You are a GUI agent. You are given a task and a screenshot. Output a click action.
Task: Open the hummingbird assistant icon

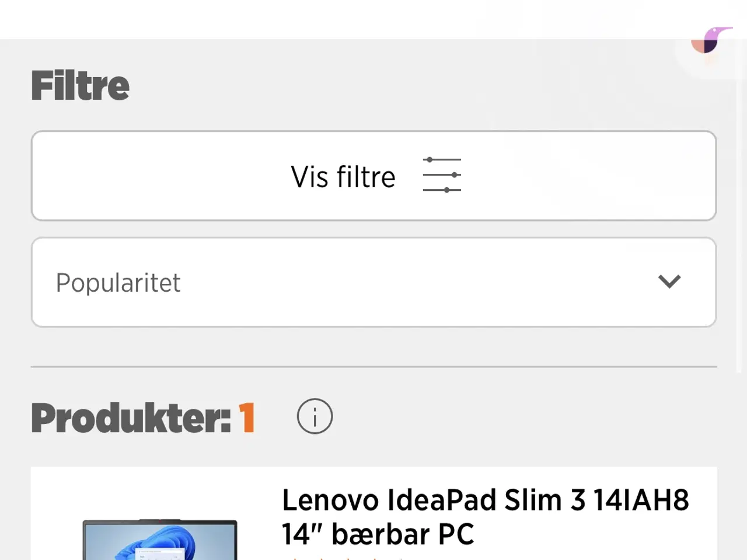click(711, 41)
